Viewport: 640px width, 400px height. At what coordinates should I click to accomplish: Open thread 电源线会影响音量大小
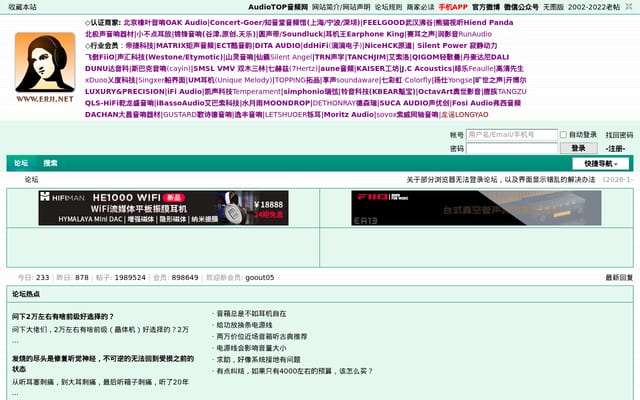click(x=251, y=348)
